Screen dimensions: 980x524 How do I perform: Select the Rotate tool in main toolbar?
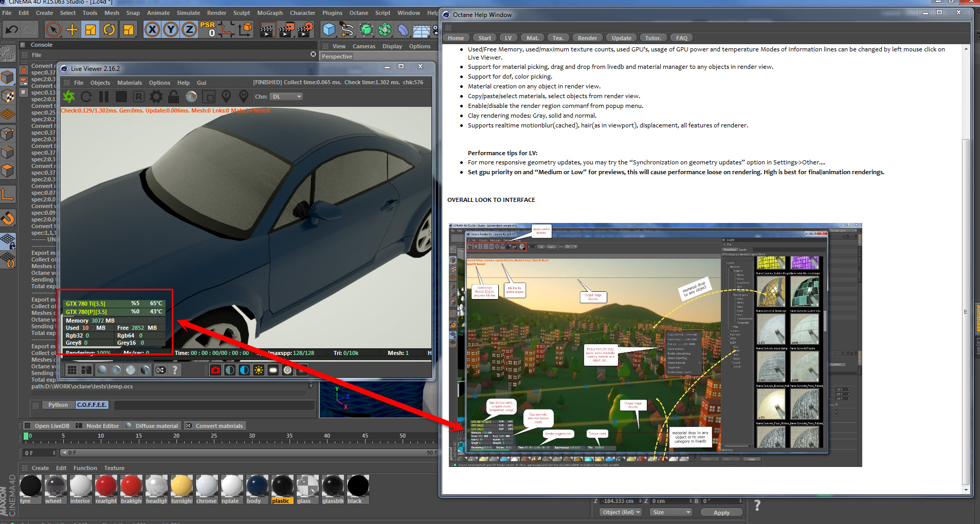[x=109, y=30]
